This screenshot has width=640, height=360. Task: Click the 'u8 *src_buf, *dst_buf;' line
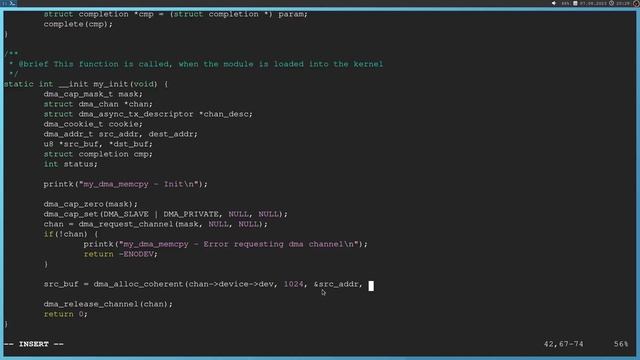(x=98, y=144)
